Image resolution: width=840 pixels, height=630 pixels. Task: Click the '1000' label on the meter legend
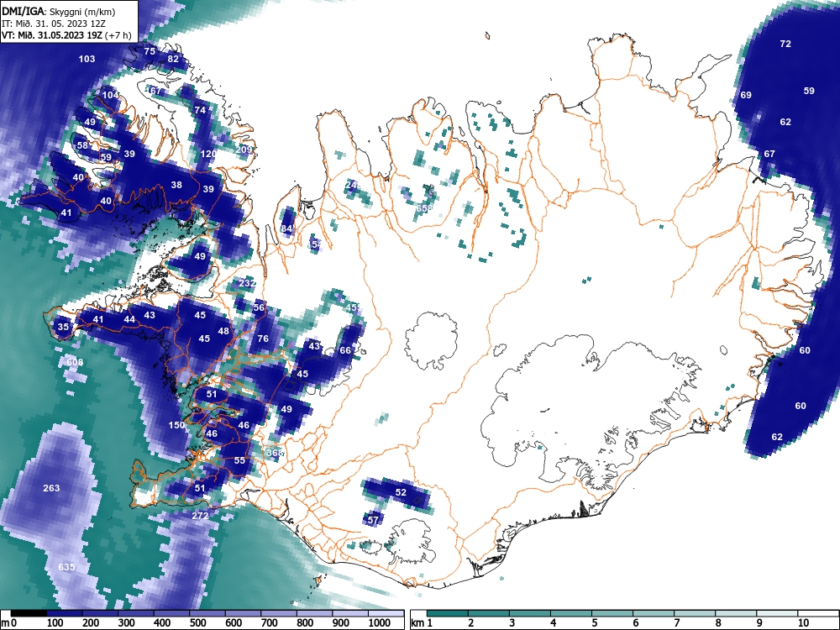[x=380, y=623]
